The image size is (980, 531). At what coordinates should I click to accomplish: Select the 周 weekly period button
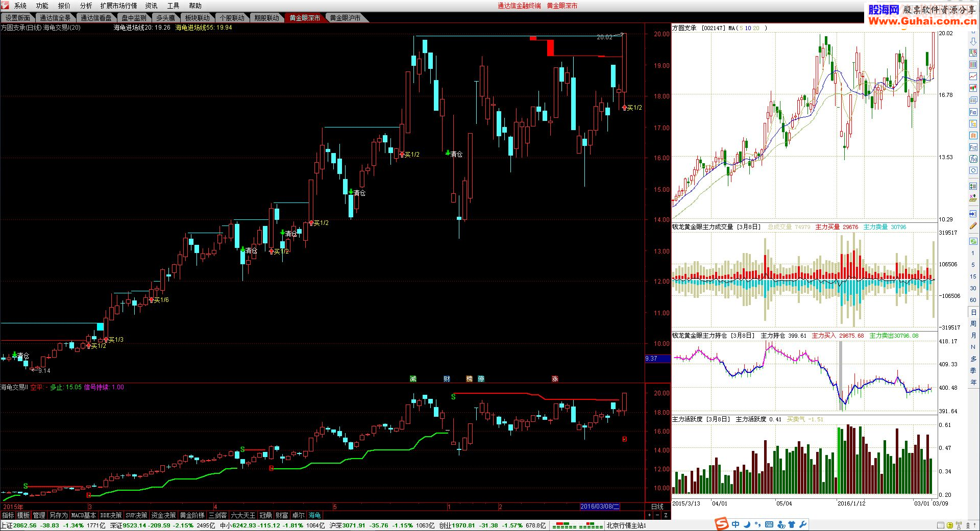pos(973,324)
